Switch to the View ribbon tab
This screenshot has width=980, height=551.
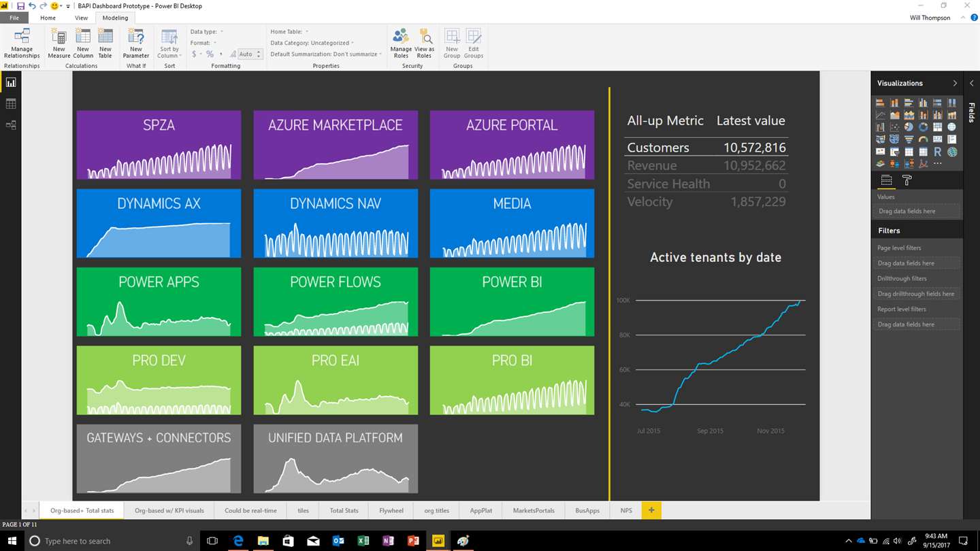tap(81, 18)
